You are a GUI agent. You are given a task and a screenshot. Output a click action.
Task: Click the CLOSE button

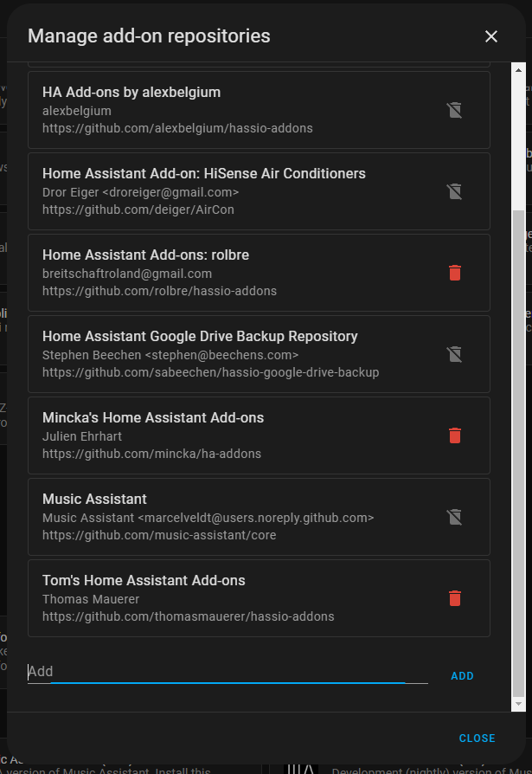pyautogui.click(x=477, y=738)
